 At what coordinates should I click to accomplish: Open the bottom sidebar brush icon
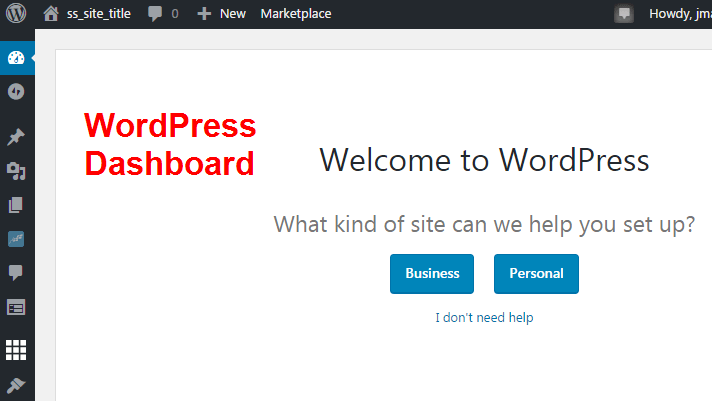pos(16,386)
